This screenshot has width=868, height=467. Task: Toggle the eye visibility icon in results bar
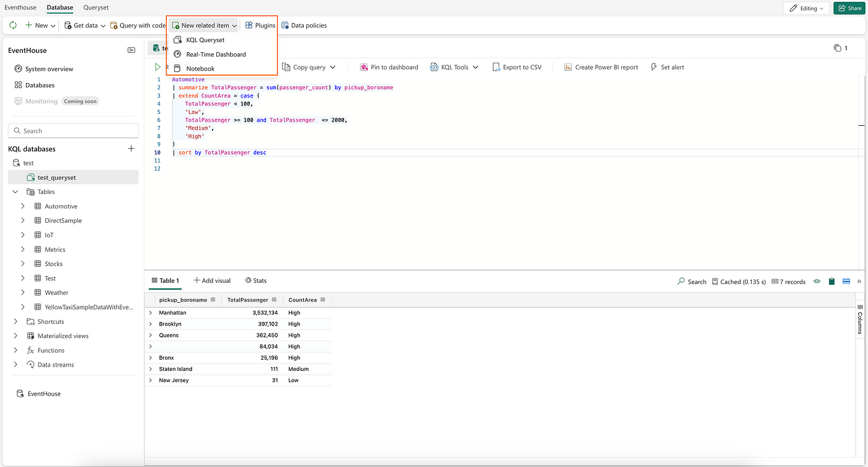pyautogui.click(x=817, y=282)
